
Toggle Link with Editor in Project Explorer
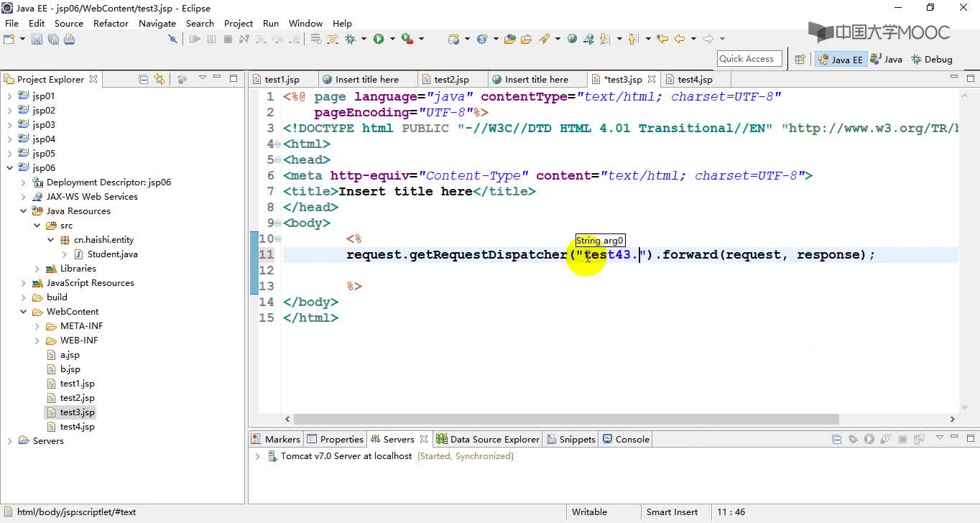point(160,79)
